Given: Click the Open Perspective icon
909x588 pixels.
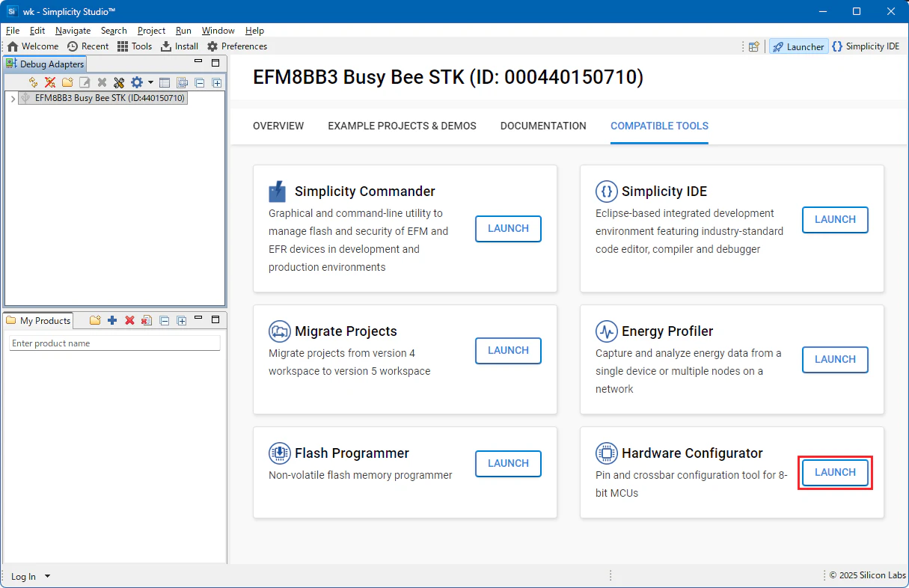Looking at the screenshot, I should pos(754,46).
